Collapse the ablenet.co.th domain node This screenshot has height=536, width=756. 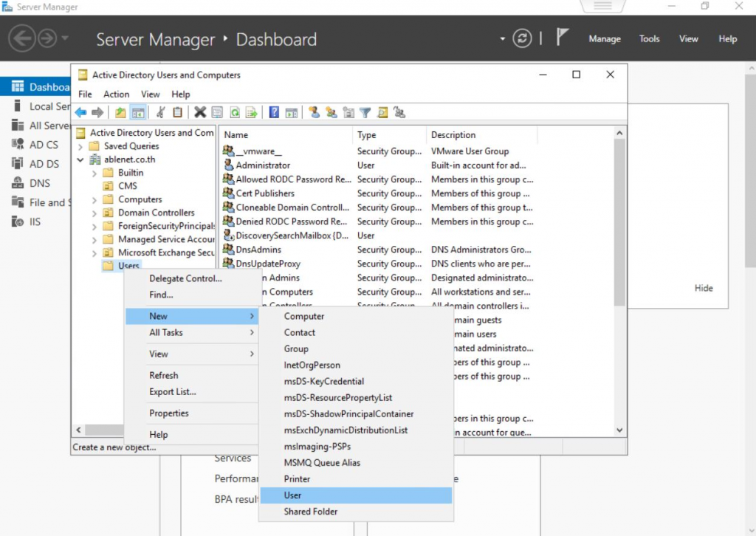click(80, 159)
